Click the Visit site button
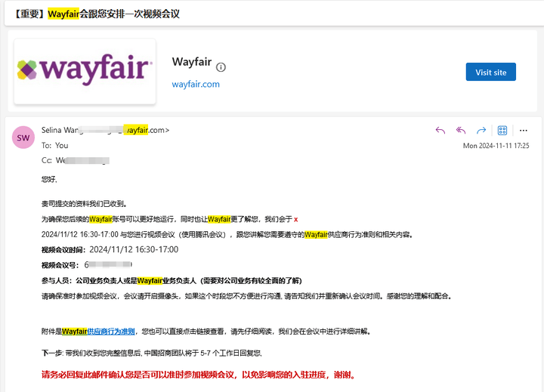The width and height of the screenshot is (544, 392). click(x=490, y=72)
